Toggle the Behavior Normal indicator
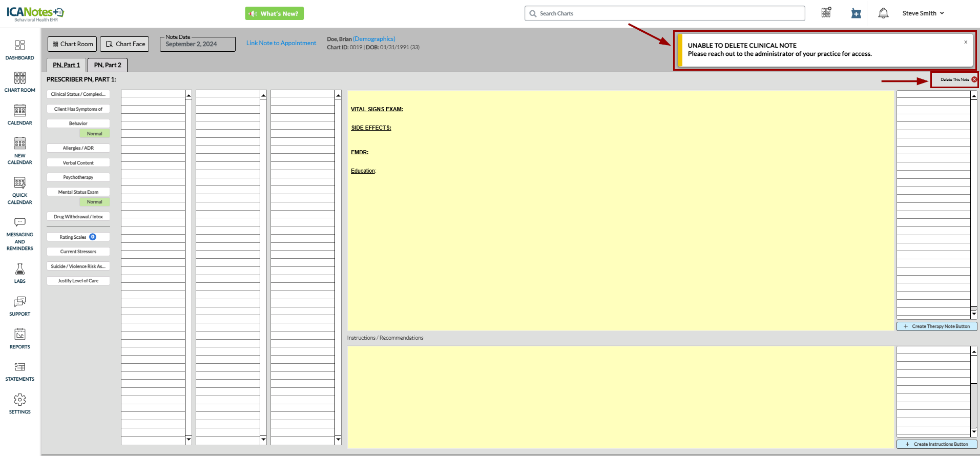 (94, 134)
